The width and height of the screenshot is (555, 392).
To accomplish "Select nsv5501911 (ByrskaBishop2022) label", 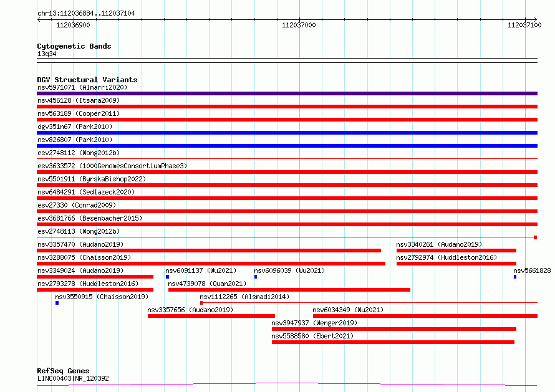I will click(92, 179).
